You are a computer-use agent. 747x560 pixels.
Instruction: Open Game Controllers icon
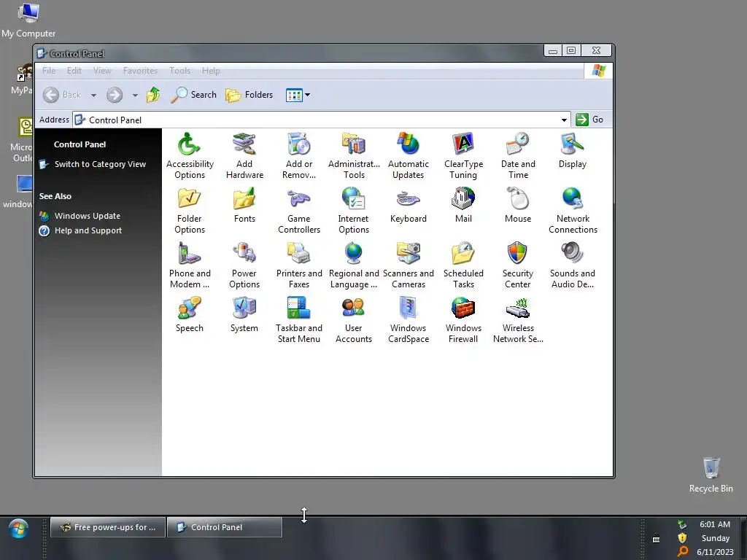click(x=299, y=211)
